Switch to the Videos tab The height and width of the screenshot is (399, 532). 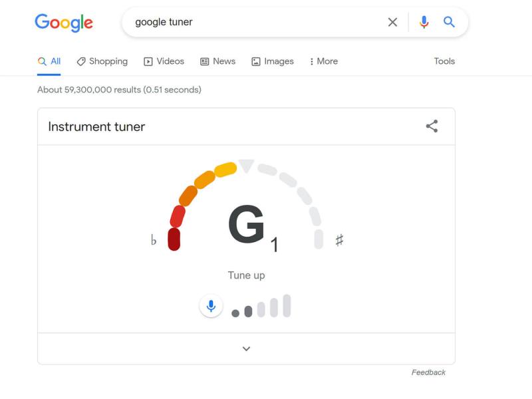point(164,61)
